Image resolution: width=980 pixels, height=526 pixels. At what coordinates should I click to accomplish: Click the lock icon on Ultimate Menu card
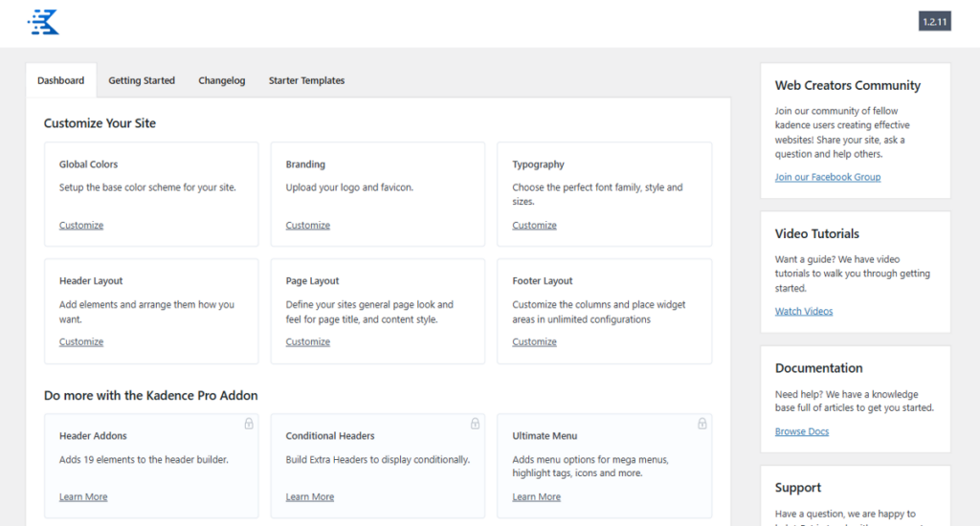click(702, 424)
